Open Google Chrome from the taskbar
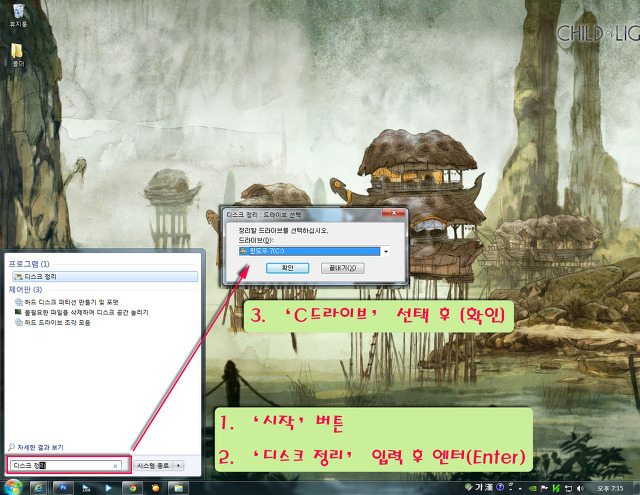The width and height of the screenshot is (640, 495). click(132, 488)
